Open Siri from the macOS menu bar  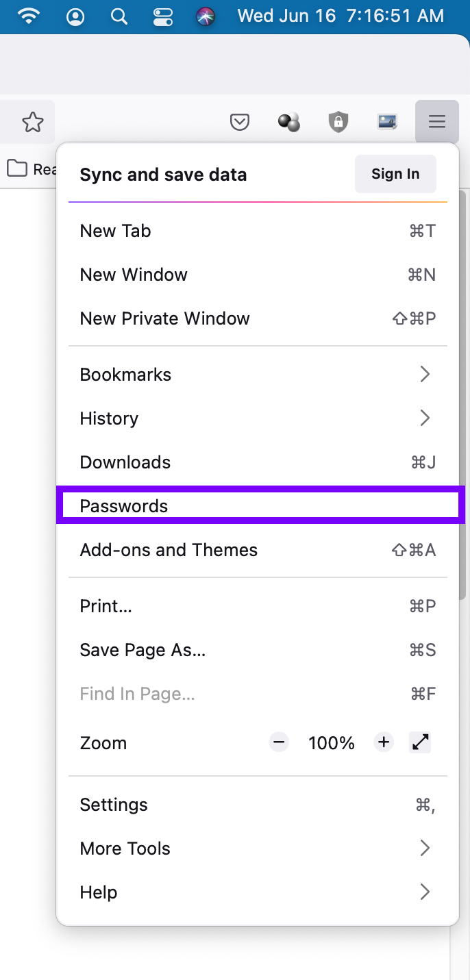(206, 16)
